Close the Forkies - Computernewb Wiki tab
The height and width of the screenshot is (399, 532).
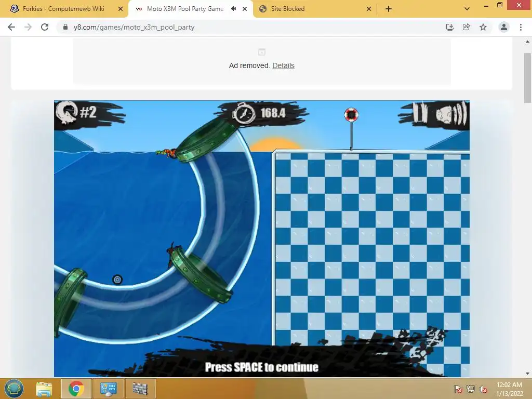[x=121, y=9]
